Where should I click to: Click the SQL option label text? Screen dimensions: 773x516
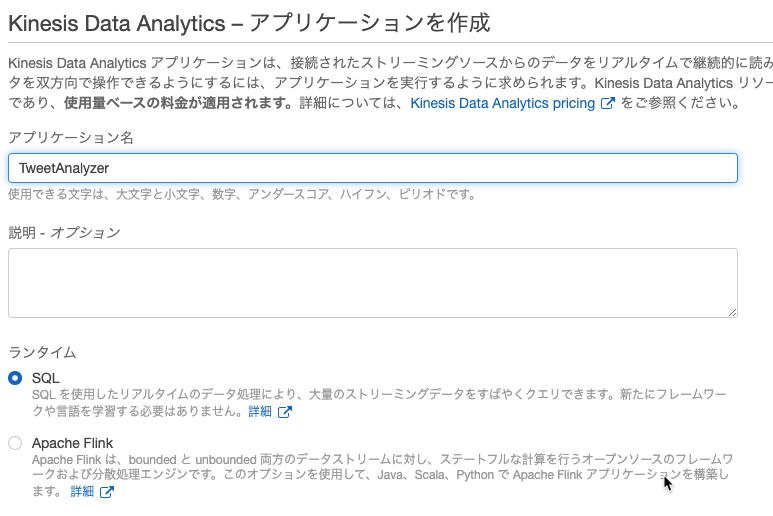pyautogui.click(x=46, y=378)
